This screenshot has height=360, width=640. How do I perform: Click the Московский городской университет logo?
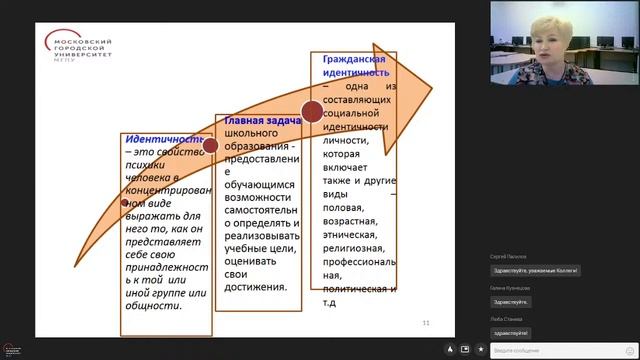pyautogui.click(x=78, y=45)
